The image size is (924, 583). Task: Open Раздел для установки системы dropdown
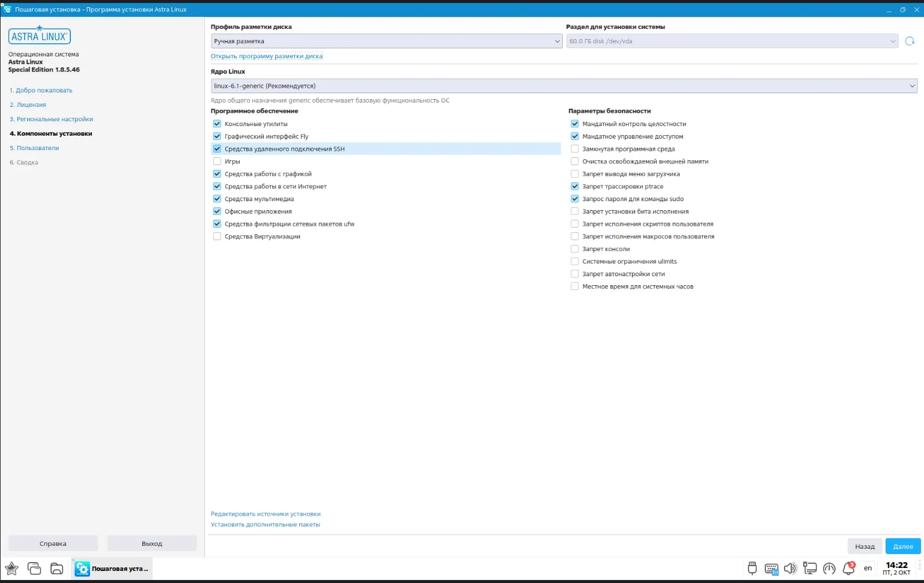pyautogui.click(x=732, y=41)
